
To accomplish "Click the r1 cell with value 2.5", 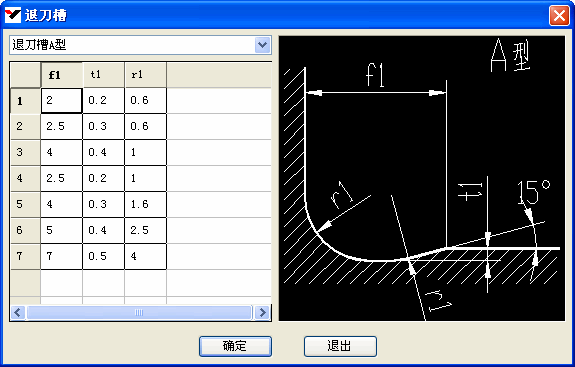I will 146,230.
